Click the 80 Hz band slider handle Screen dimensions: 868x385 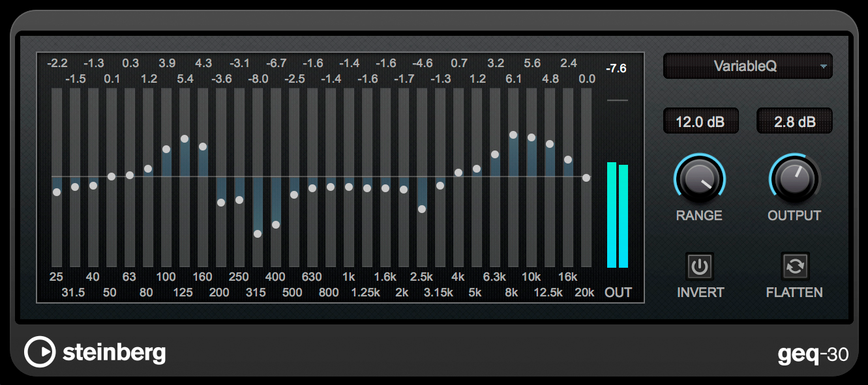coord(148,169)
